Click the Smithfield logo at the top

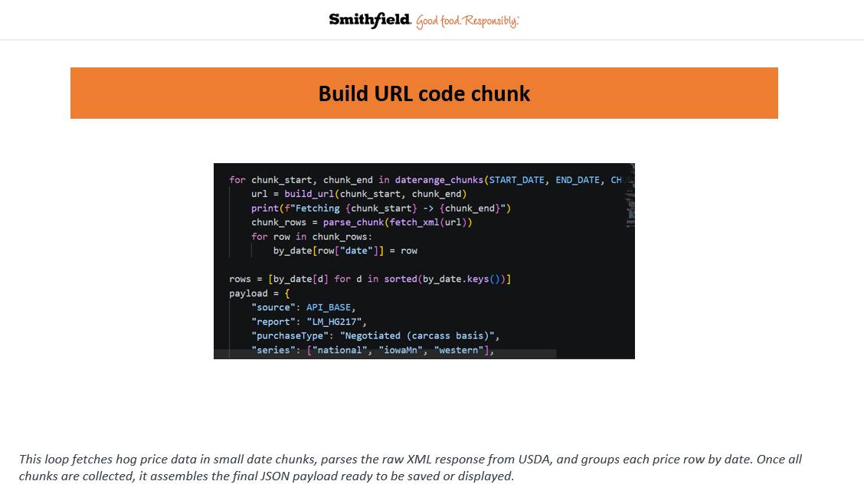pos(370,21)
